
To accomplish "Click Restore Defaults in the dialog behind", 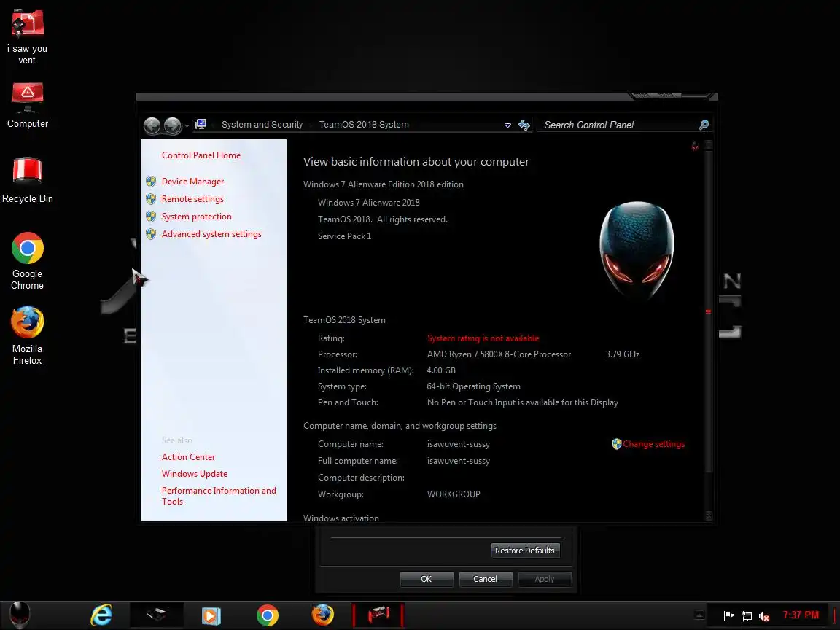I will click(x=525, y=551).
